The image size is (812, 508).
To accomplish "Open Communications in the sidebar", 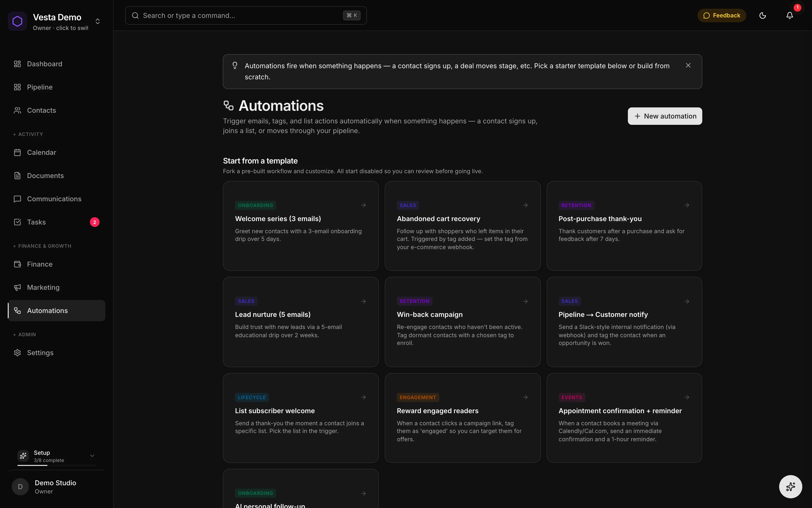I will [x=56, y=199].
